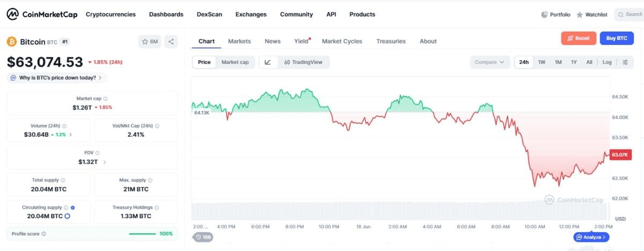Open the Cryptocurrencies nav menu
644x251 pixels.
[x=111, y=14]
